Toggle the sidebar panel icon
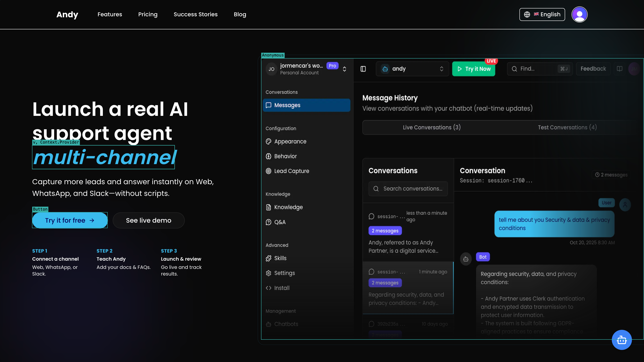 (363, 69)
